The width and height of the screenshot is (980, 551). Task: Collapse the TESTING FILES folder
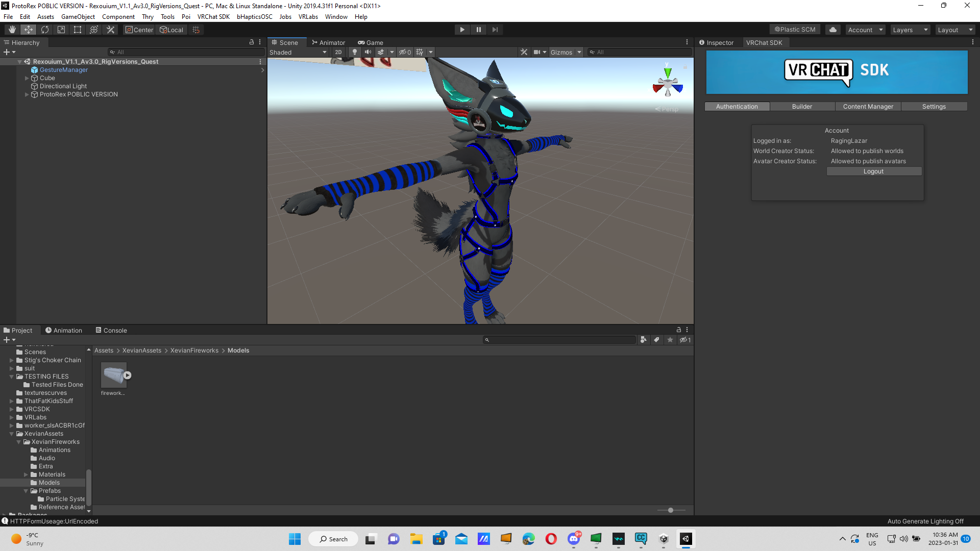pos(11,377)
